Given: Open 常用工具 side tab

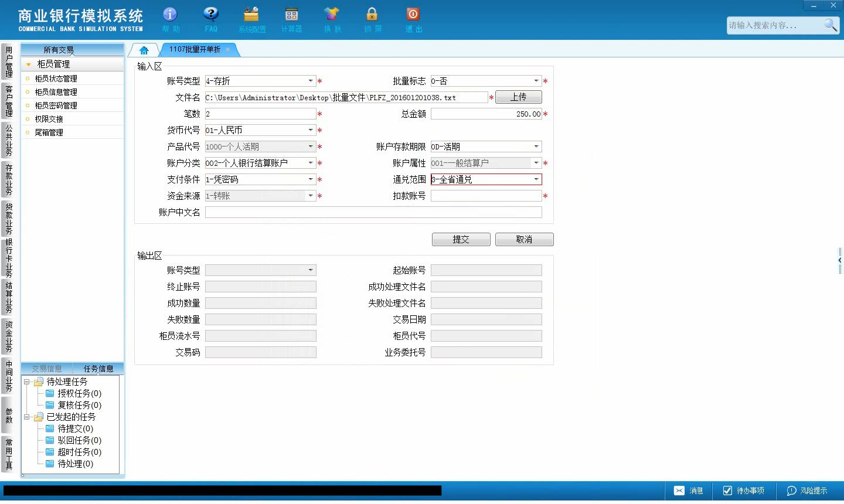Looking at the screenshot, I should [8, 454].
